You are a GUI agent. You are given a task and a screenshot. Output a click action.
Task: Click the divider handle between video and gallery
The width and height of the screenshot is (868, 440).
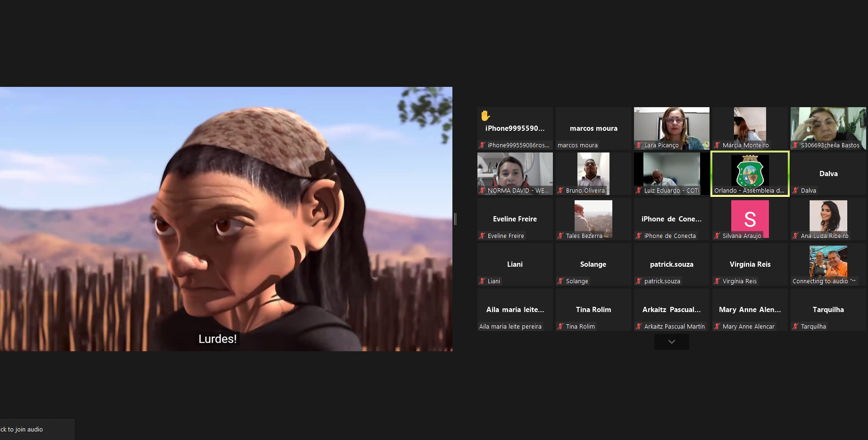pos(455,219)
